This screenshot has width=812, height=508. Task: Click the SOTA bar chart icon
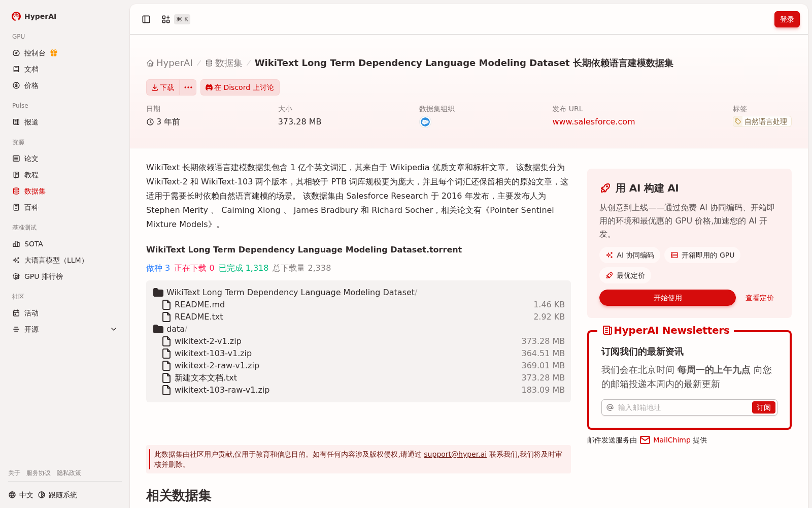tap(16, 244)
